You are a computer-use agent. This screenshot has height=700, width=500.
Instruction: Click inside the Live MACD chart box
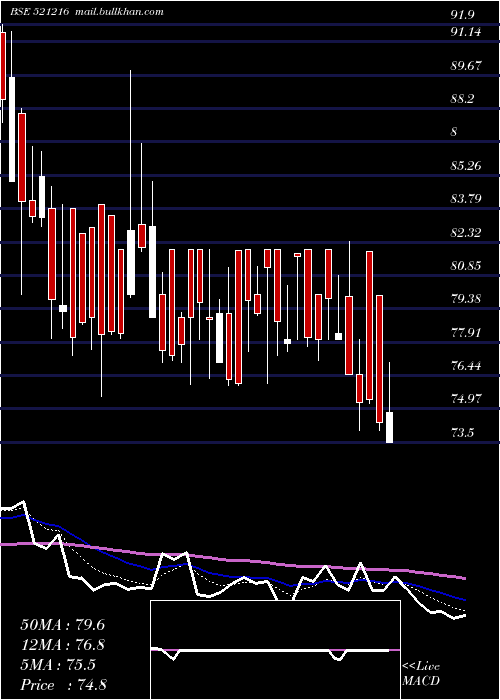(275, 650)
